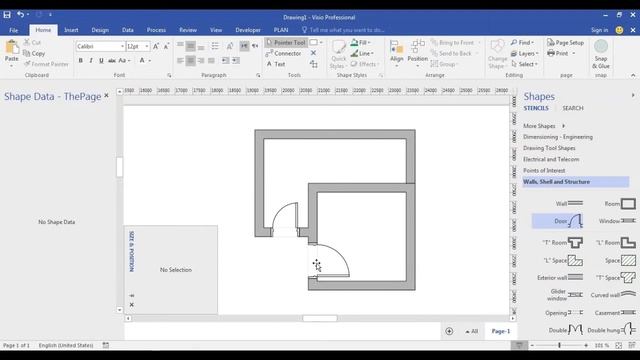Click the smiley feedback icon

point(619,30)
